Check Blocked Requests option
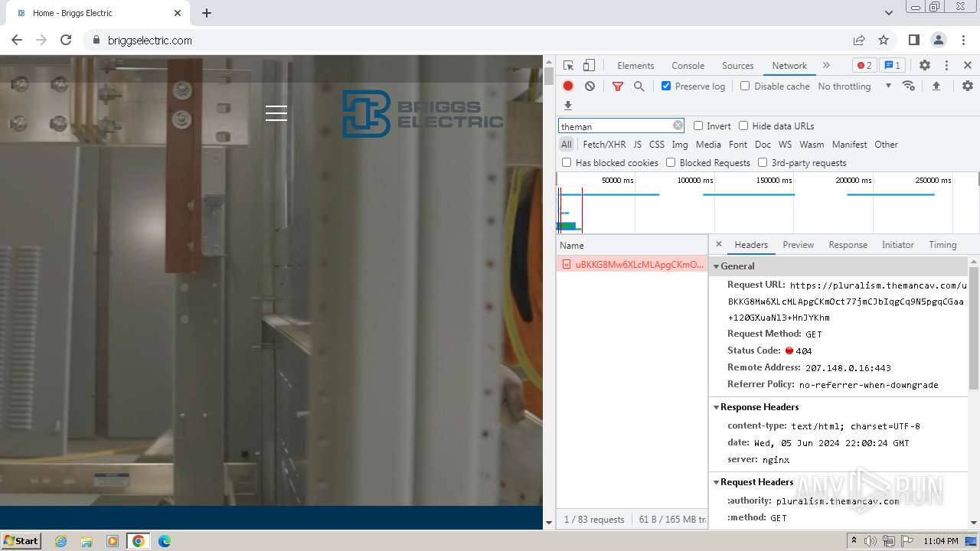980x551 pixels. pos(671,162)
